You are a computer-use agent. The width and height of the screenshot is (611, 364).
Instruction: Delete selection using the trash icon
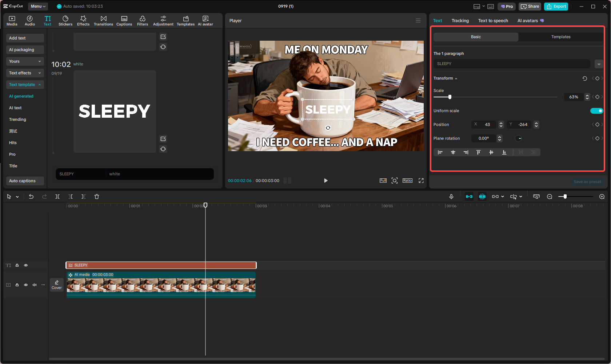96,196
